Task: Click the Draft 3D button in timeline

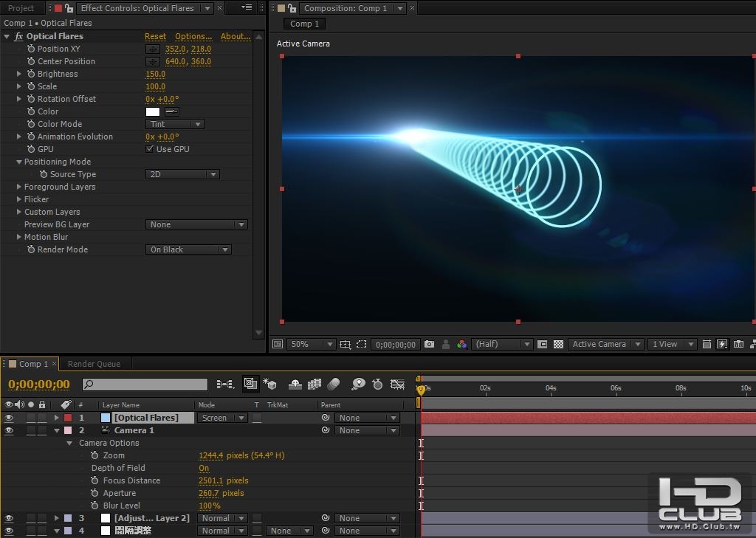Action: coord(269,384)
